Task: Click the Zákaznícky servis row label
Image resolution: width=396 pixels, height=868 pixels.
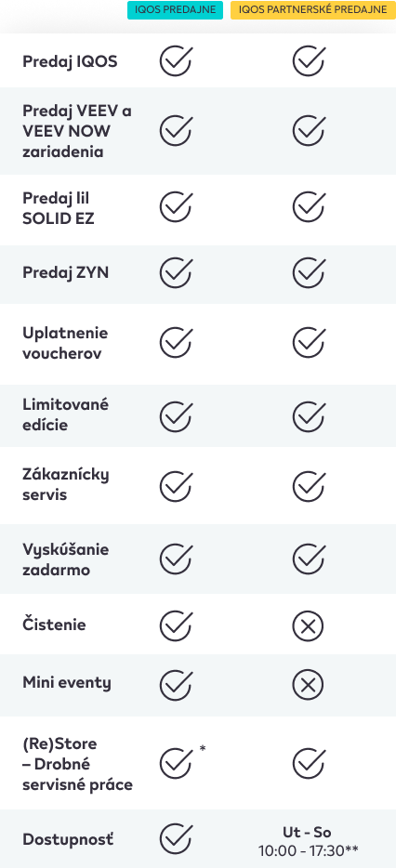Action: (x=66, y=484)
